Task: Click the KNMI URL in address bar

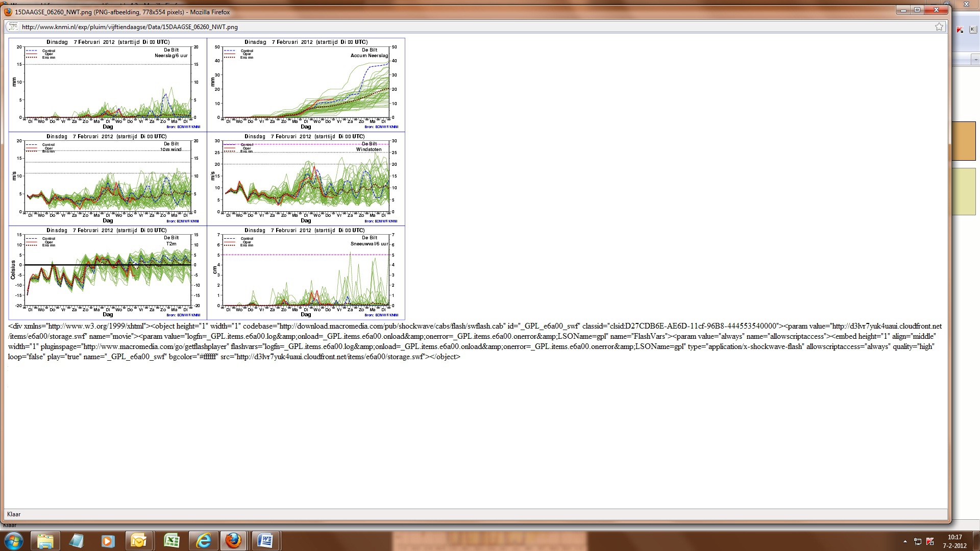Action: point(130,27)
